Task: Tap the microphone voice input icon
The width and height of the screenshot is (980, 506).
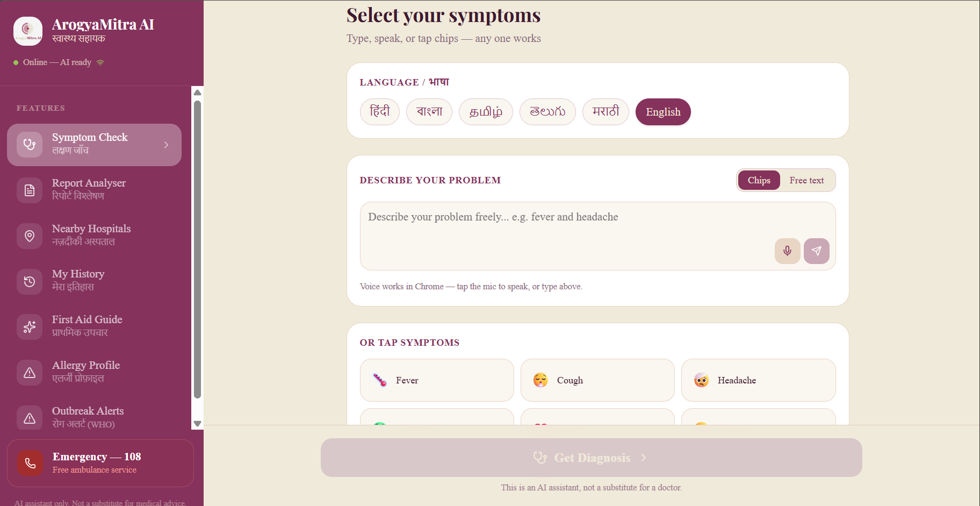Action: 787,251
